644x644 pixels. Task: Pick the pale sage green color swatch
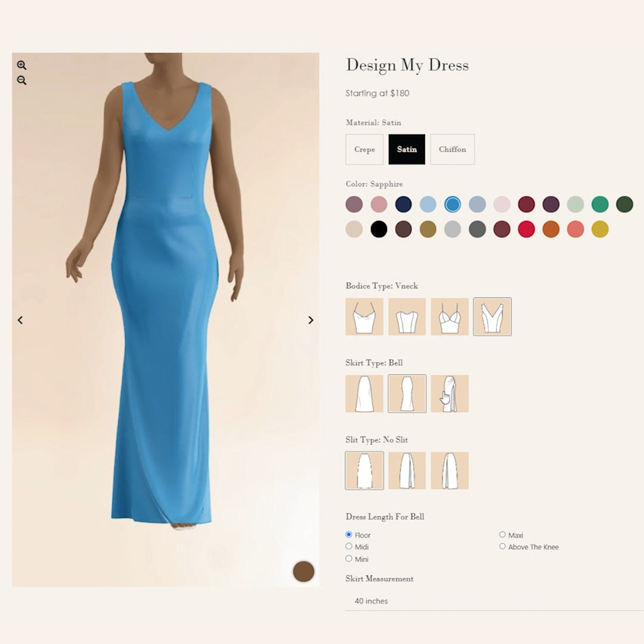[x=575, y=204]
